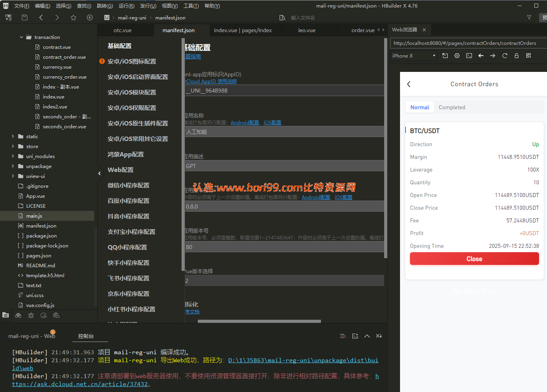Click the horizontal scrollbar below manifest editor
Image resolution: width=547 pixels, height=392 pixels.
tap(259, 321)
